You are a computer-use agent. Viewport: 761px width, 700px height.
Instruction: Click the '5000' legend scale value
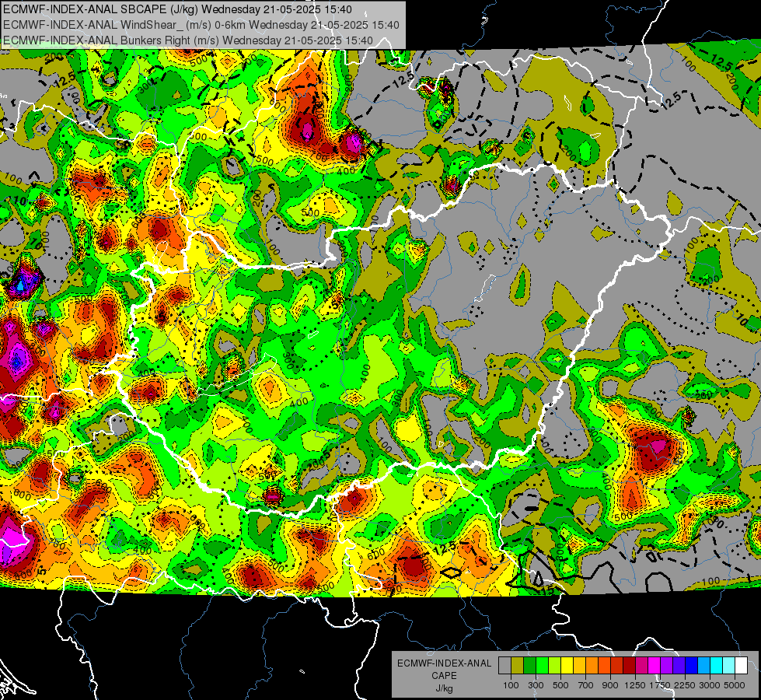pos(735,685)
